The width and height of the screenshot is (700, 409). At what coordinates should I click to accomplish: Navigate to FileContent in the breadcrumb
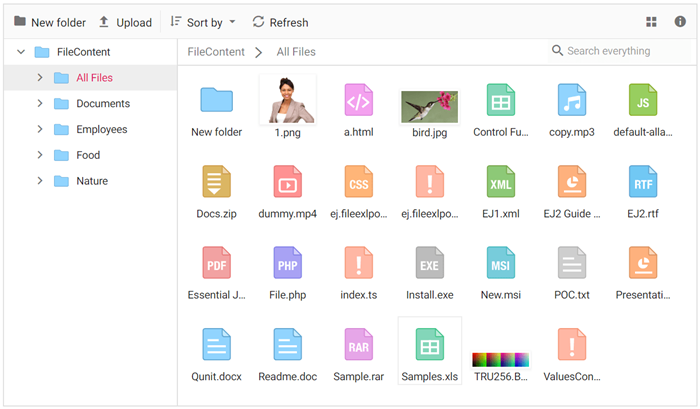coord(215,52)
